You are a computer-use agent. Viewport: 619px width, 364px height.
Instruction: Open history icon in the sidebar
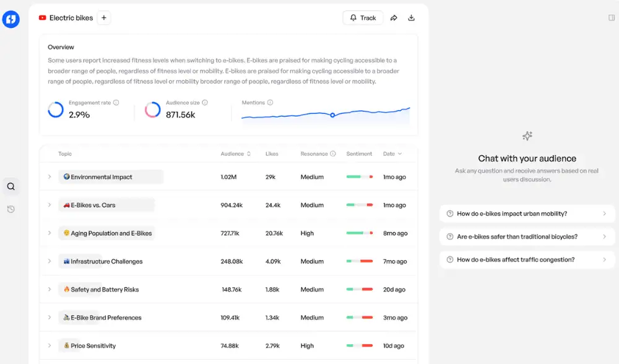coord(11,209)
